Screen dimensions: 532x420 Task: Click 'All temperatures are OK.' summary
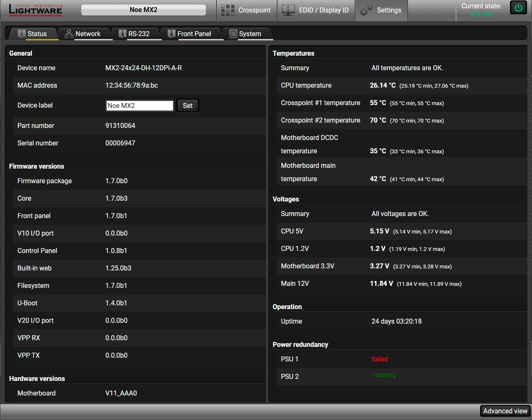coord(407,68)
